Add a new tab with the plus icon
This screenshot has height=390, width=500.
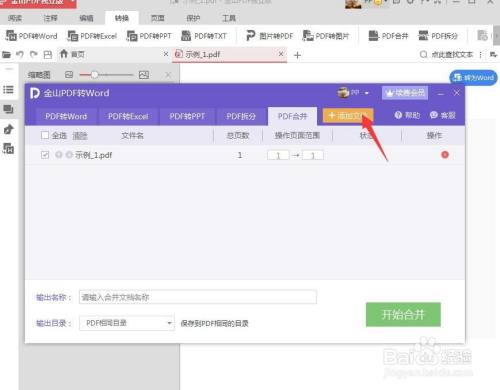coord(298,55)
